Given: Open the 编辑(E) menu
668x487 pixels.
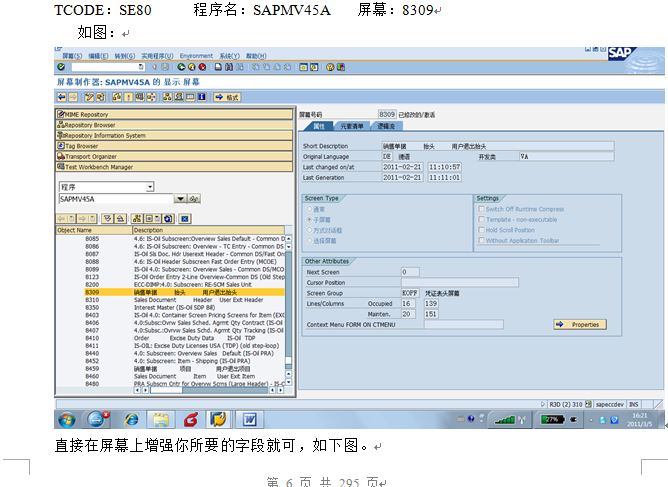Looking at the screenshot, I should [98, 56].
